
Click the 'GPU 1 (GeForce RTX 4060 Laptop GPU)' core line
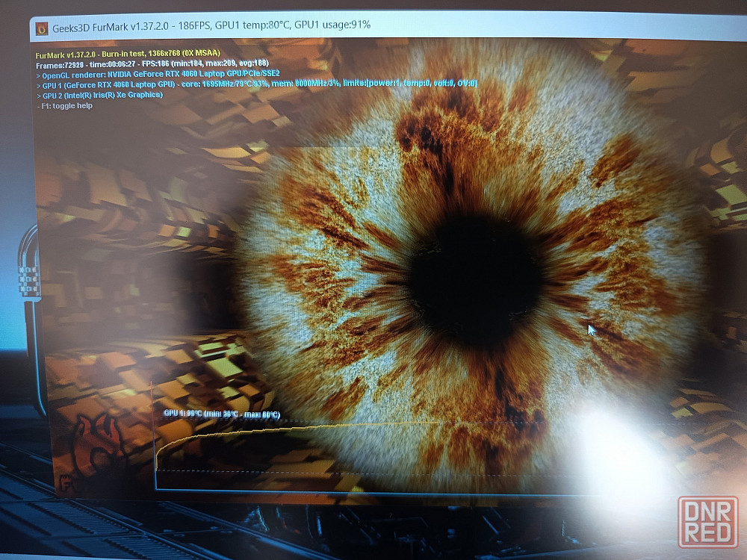point(256,84)
